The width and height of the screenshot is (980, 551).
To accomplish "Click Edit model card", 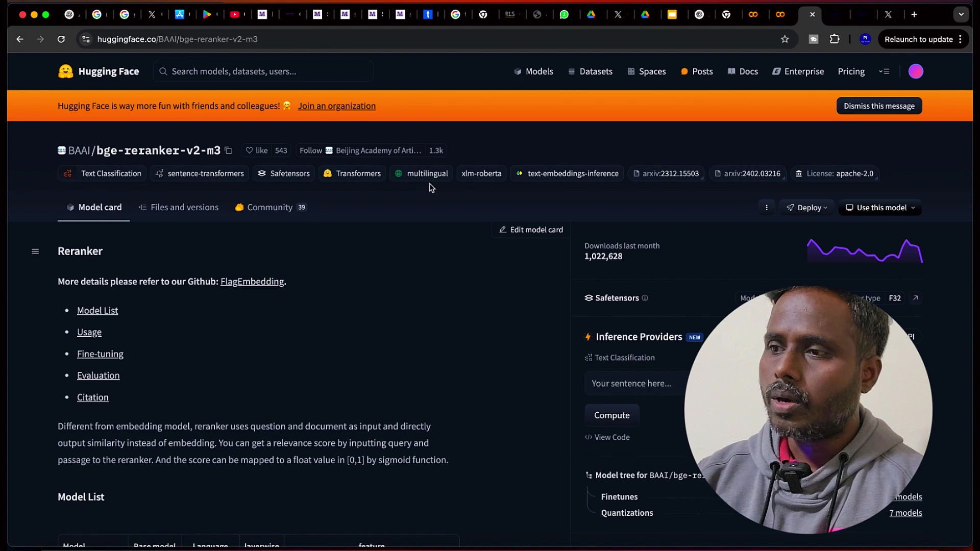I will pos(531,230).
